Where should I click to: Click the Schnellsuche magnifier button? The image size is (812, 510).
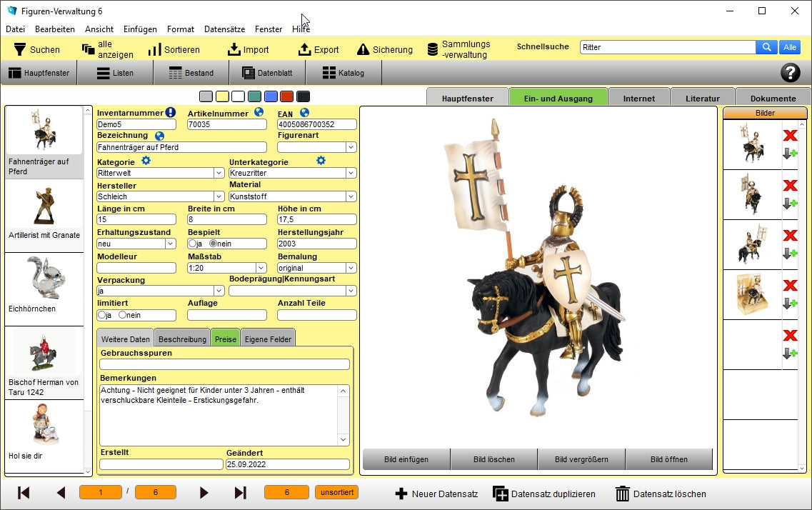pos(766,47)
